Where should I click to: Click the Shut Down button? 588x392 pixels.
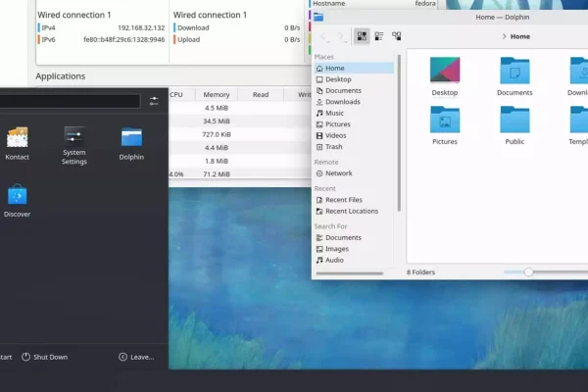tap(45, 357)
